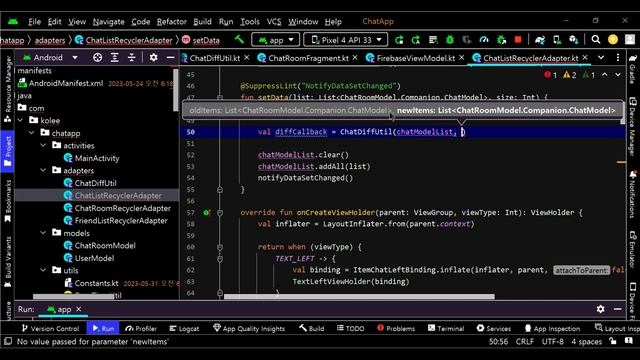Click Select Opened File target icon
Viewport: 640px width, 360px height.
(x=98, y=58)
